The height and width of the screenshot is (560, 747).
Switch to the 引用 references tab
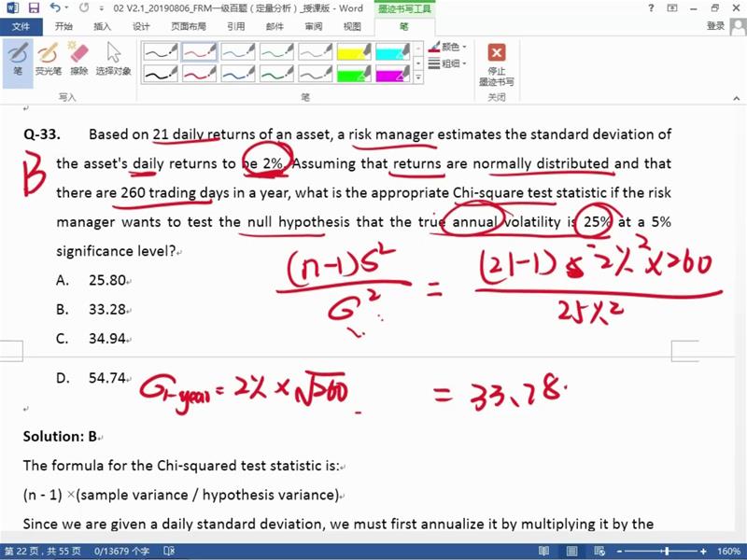[x=236, y=27]
